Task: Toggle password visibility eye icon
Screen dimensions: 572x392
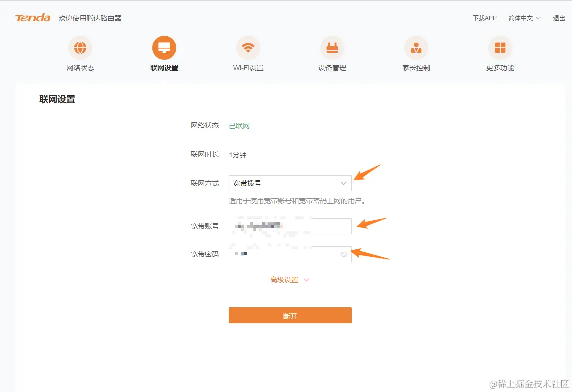Action: pos(344,254)
